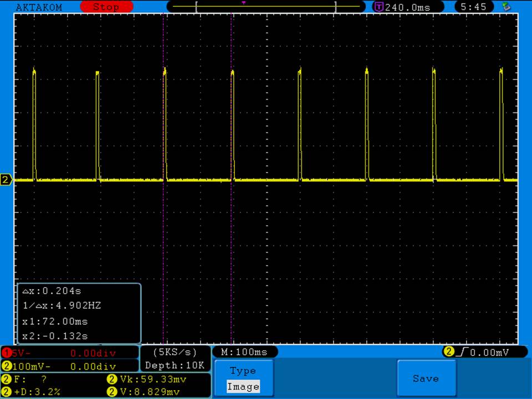
Task: Click the green USB connection icon
Action: click(x=505, y=7)
